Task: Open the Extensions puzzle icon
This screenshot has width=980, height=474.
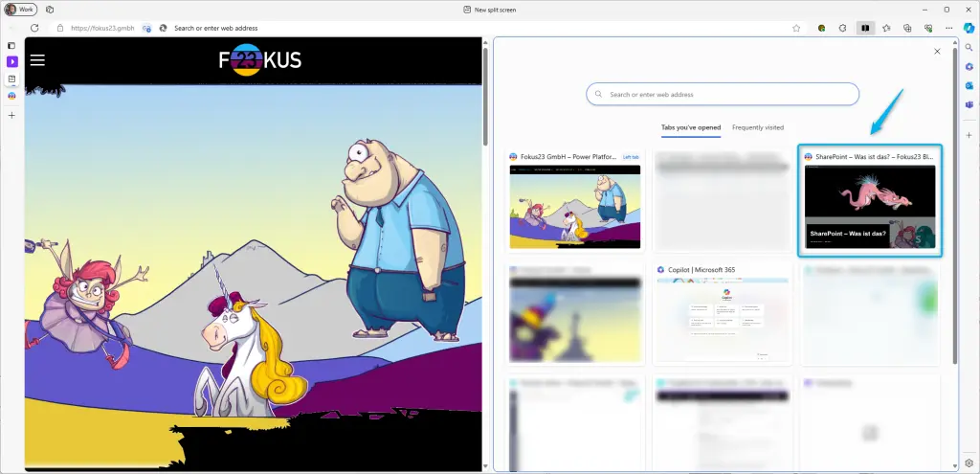Action: coord(842,28)
